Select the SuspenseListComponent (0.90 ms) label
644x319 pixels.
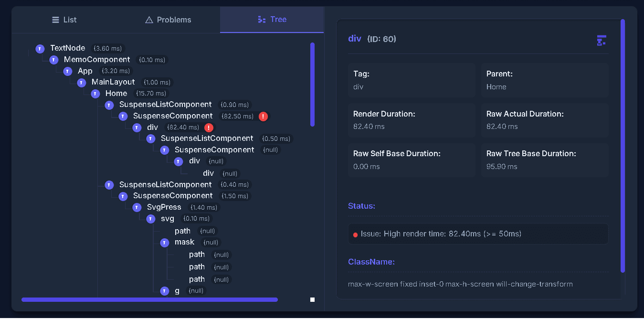click(x=166, y=105)
